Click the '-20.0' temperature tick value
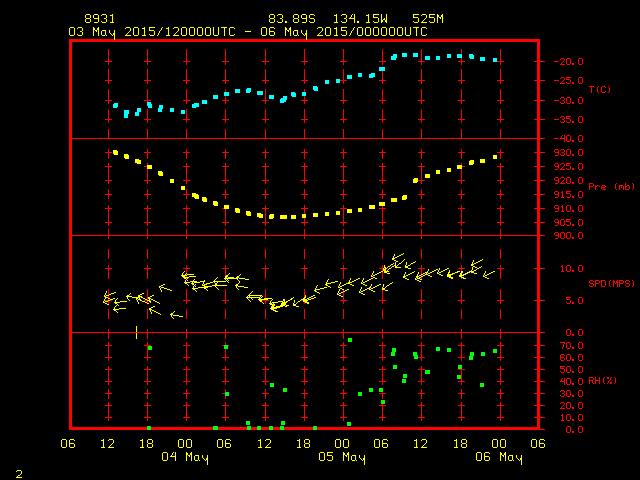 tap(569, 62)
